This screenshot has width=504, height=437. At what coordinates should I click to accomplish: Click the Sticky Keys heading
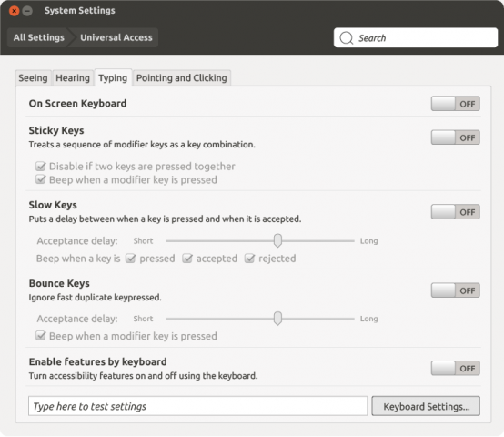[56, 130]
